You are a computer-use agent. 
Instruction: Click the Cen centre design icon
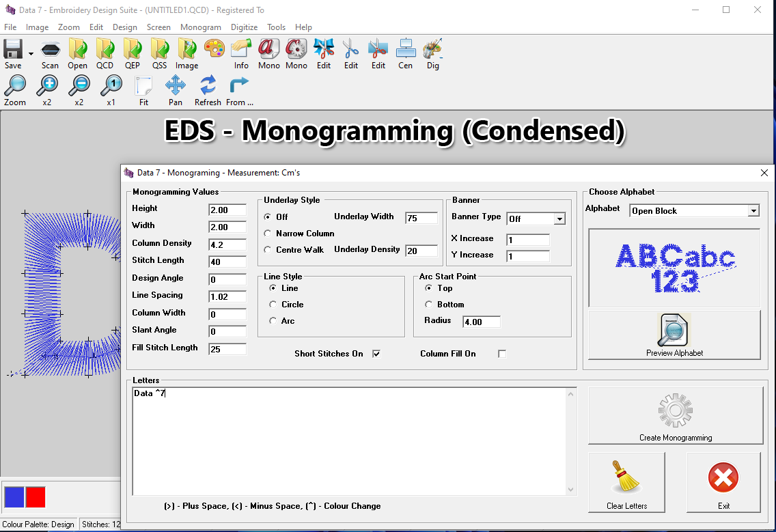click(x=405, y=49)
